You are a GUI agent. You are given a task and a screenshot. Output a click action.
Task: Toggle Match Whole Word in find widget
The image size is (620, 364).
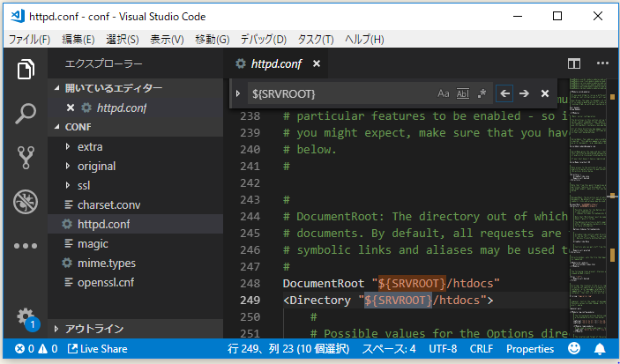(463, 93)
